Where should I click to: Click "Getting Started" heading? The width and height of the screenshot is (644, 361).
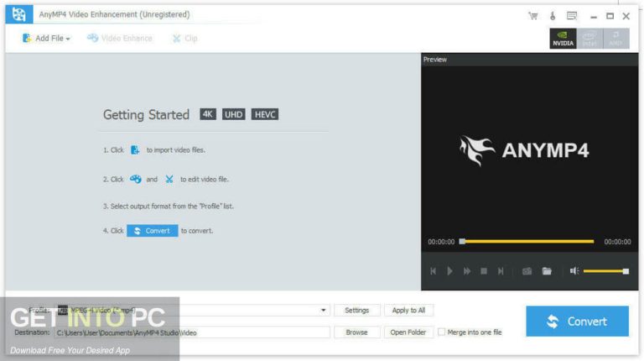click(146, 115)
